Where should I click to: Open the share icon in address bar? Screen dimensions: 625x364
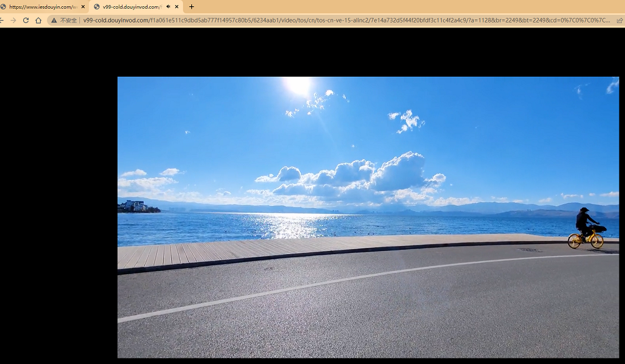(620, 21)
